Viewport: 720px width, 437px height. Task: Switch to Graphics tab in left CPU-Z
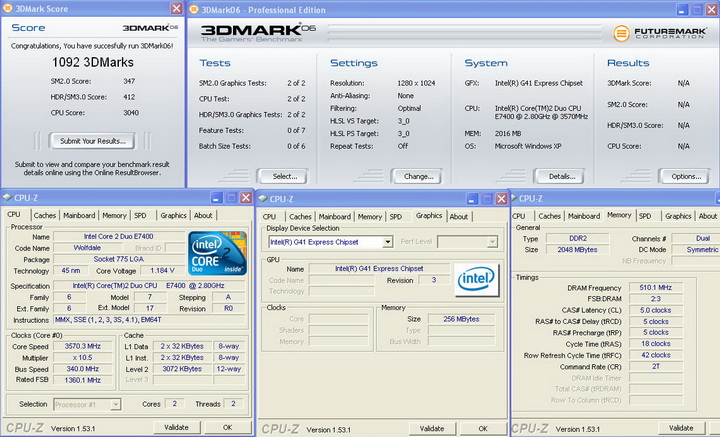[173, 215]
